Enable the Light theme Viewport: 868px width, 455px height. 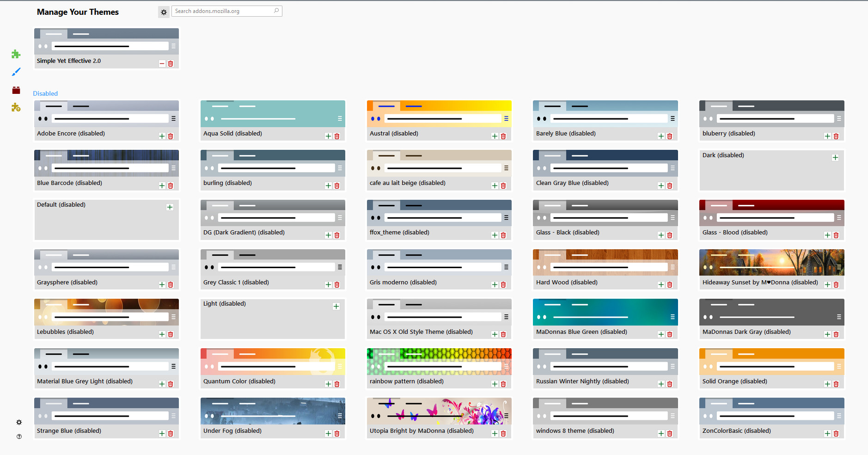pos(336,306)
